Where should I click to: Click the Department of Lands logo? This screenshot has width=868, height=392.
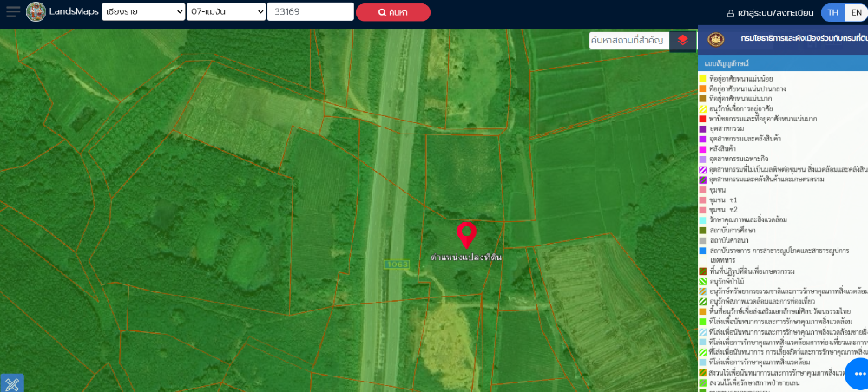point(36,11)
